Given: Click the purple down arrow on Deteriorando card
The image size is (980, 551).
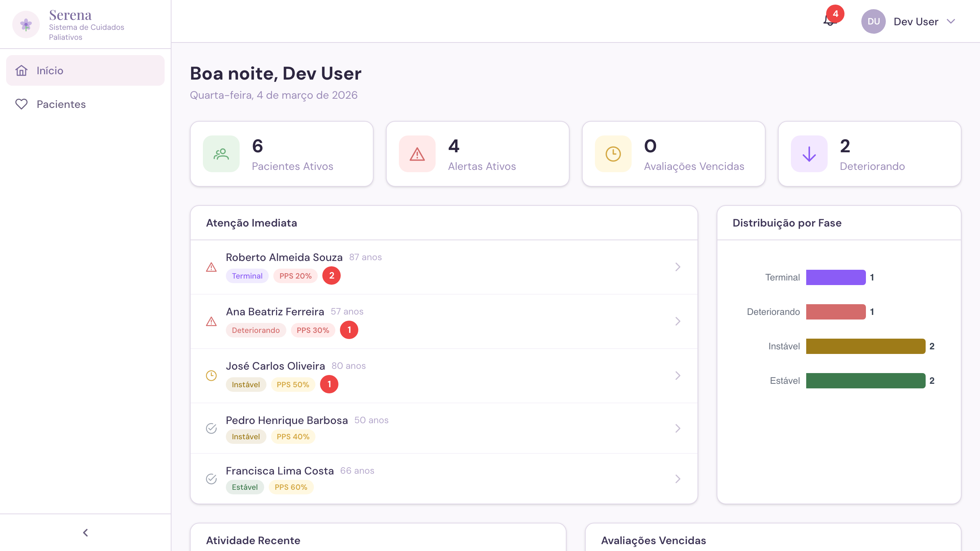Looking at the screenshot, I should [x=808, y=154].
